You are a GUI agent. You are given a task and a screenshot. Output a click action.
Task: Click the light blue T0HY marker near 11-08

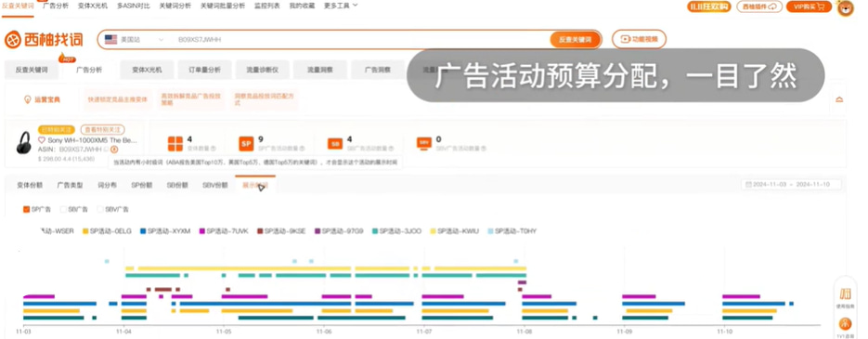516,261
